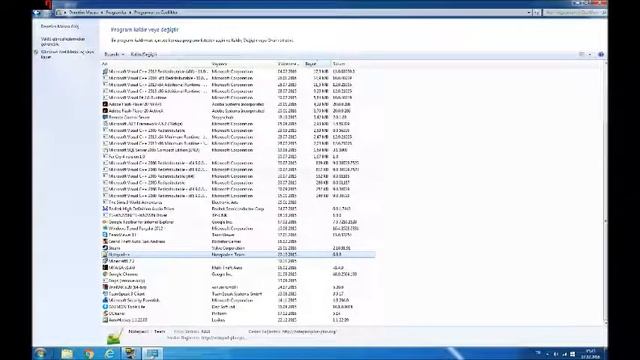The width and height of the screenshot is (640, 360).
Task: Select the AutoHotkey program icon
Action: point(105,320)
